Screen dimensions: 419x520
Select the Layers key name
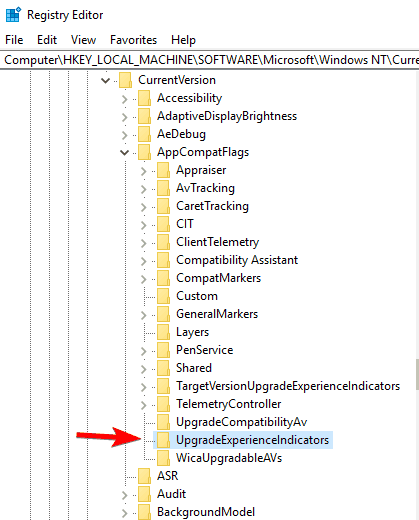(192, 332)
